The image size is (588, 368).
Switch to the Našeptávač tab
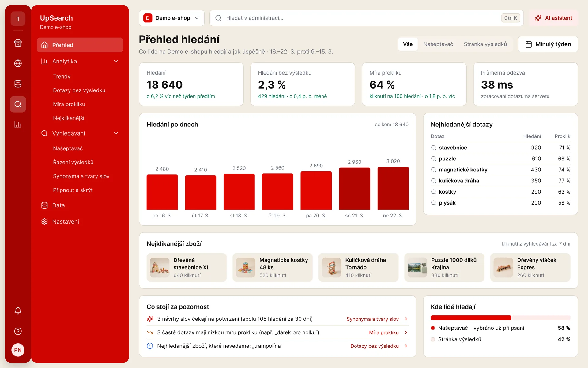click(438, 44)
